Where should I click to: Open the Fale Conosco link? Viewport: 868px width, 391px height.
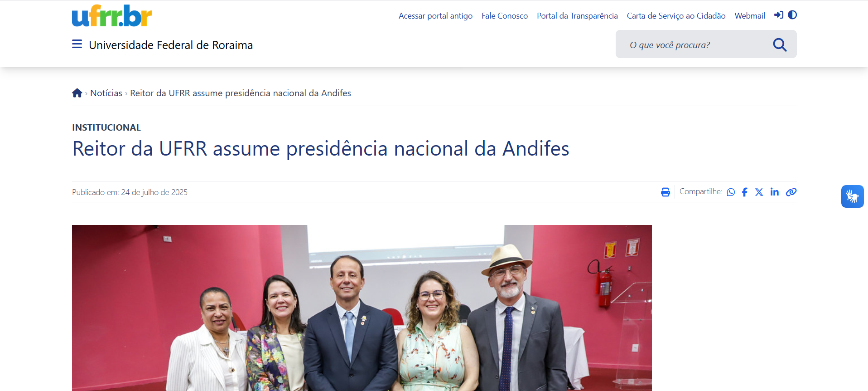(505, 16)
